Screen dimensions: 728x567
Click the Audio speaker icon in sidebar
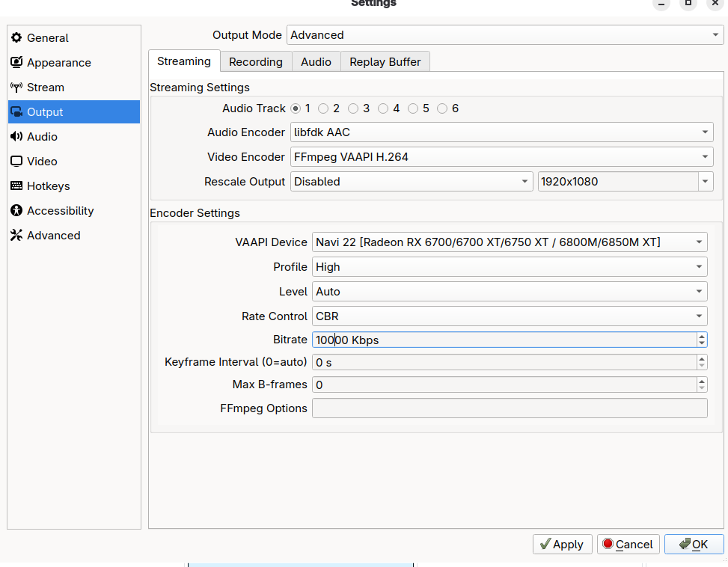pos(16,137)
